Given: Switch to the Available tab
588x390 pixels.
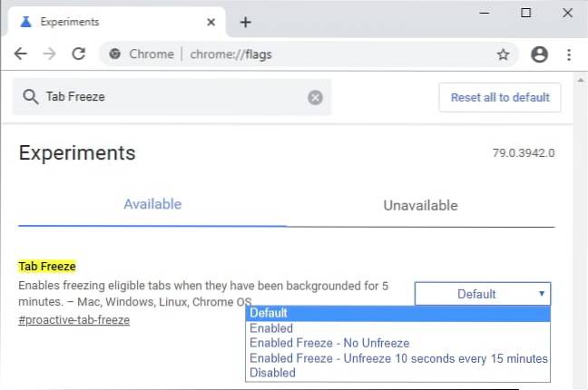Looking at the screenshot, I should (152, 204).
